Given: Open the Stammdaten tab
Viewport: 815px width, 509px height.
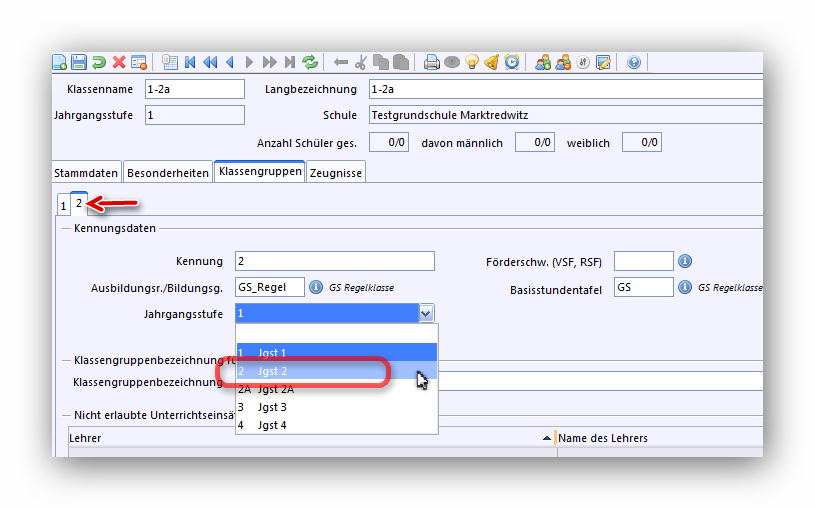Looking at the screenshot, I should coord(86,173).
